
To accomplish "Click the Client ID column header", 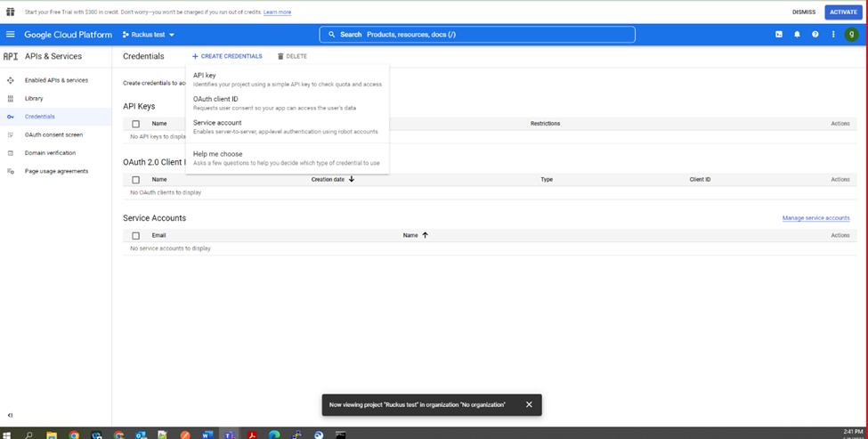I will [700, 179].
